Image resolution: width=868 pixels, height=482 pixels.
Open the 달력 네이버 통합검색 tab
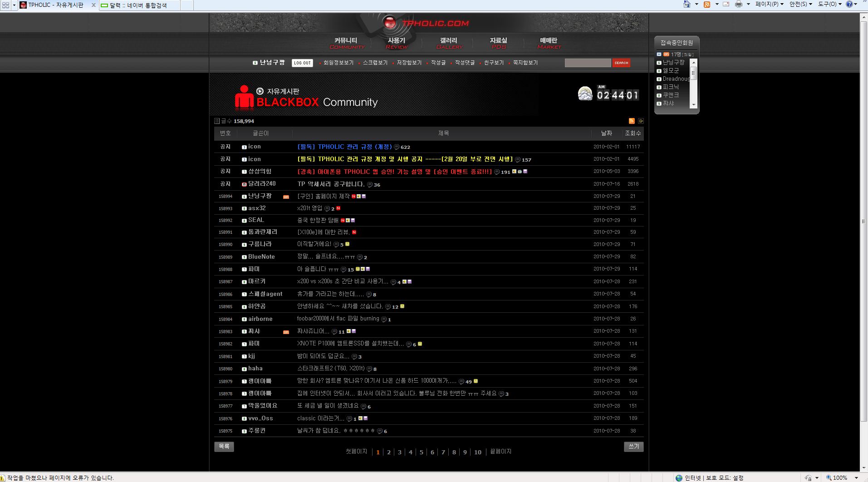coord(138,5)
